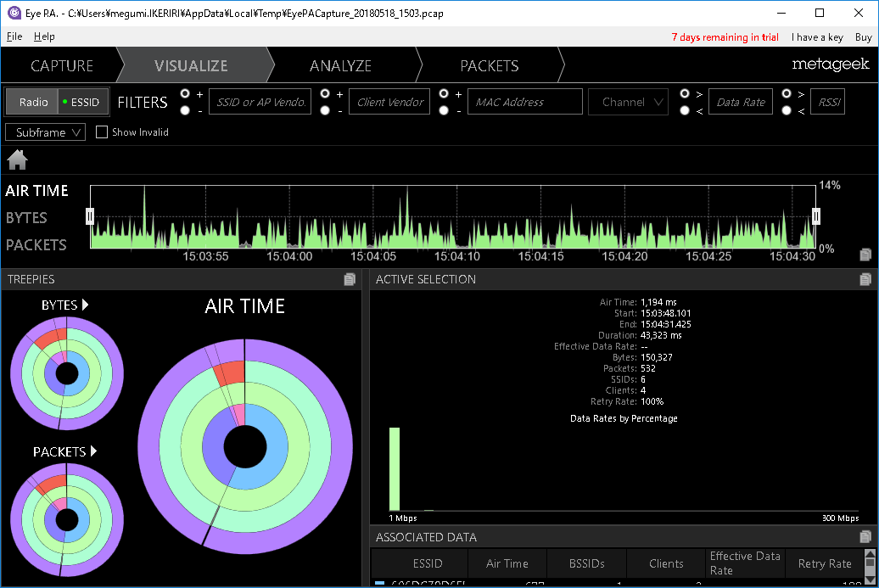Click the copy icon in ASSOCIATED DATA header
Screen dimensions: 879x588
click(865, 537)
